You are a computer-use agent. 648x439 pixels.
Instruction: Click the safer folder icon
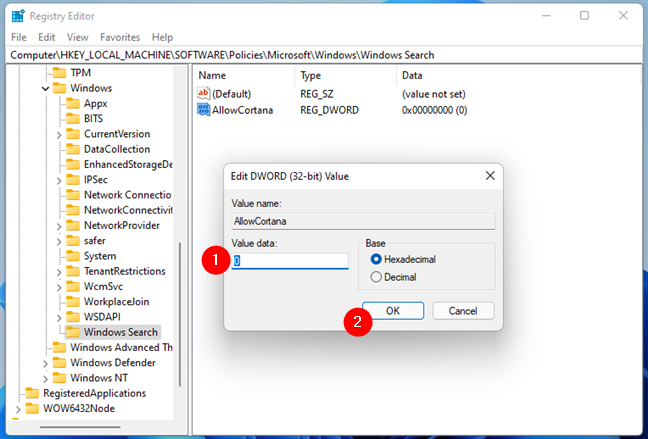click(x=73, y=241)
